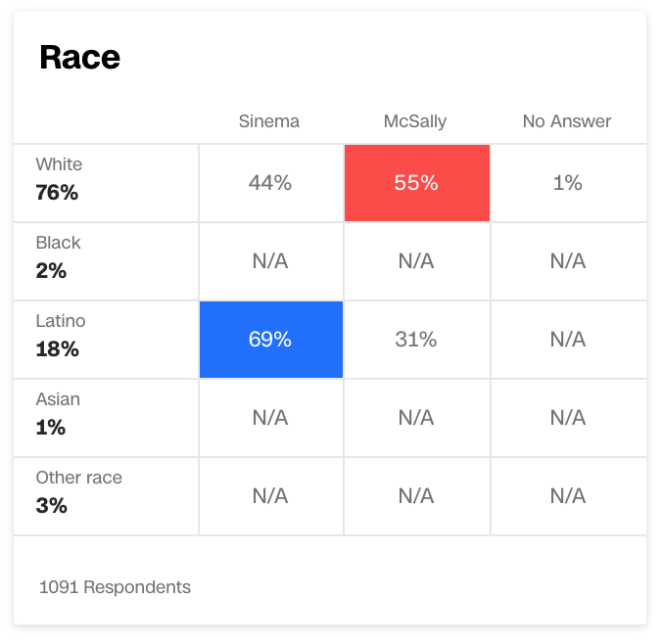Click the 1091 Respondents footer text
The width and height of the screenshot is (662, 644).
point(115,587)
